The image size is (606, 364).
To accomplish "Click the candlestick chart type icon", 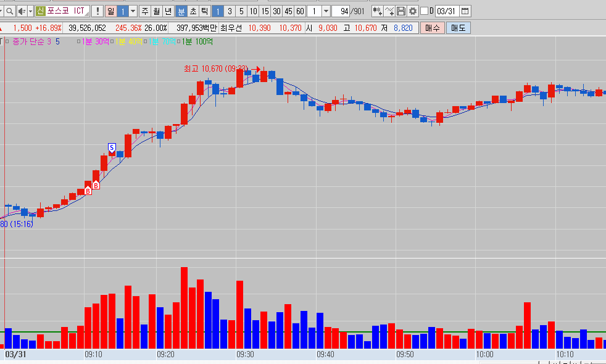I will 377,11.
